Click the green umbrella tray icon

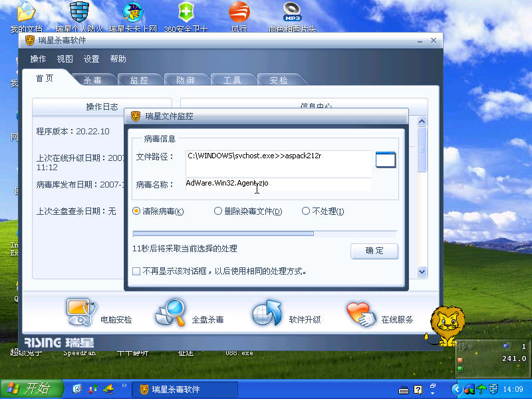(481, 389)
